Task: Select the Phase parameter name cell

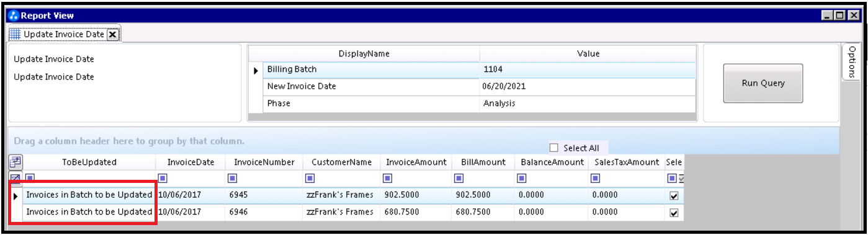Action: coord(371,104)
